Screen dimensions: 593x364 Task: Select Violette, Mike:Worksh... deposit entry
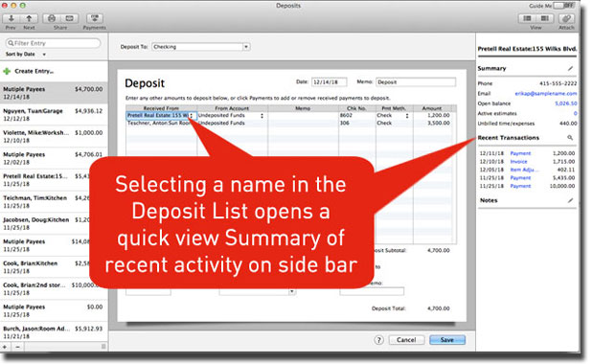coord(54,136)
